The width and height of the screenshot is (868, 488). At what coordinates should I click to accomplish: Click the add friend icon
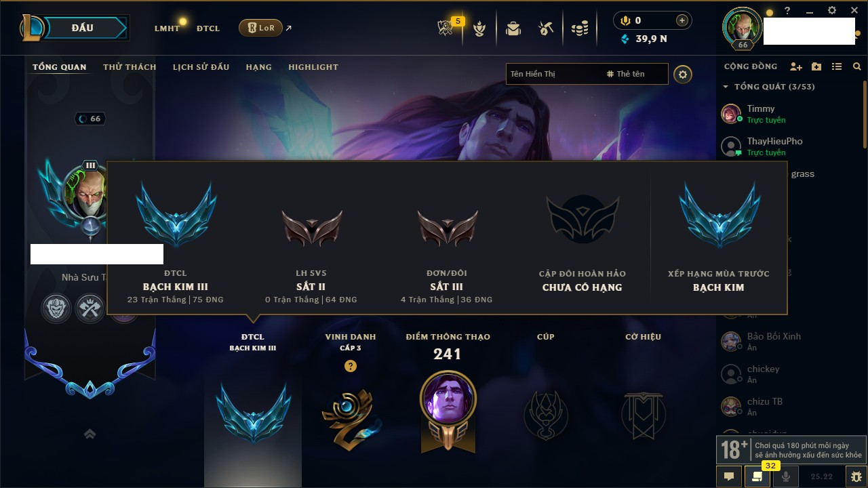tap(796, 66)
